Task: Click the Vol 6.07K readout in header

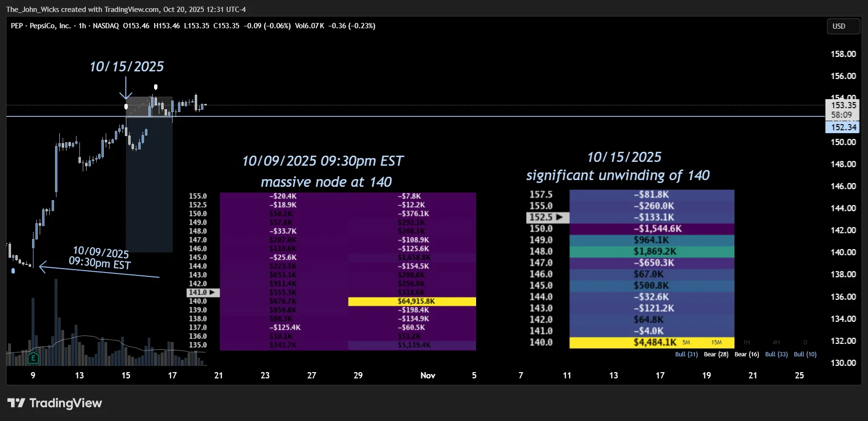Action: click(310, 26)
